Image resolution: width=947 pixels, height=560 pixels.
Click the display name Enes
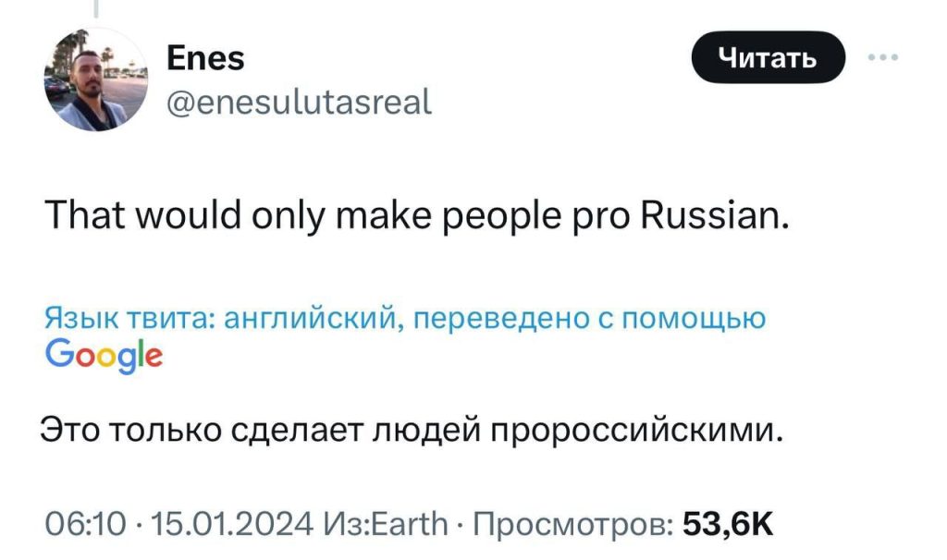point(205,57)
